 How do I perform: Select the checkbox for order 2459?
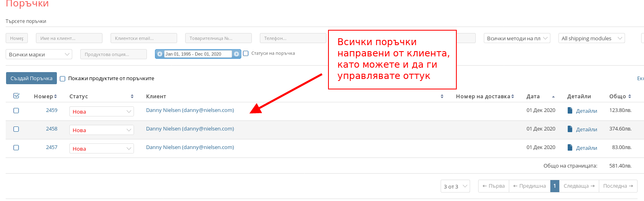click(16, 110)
